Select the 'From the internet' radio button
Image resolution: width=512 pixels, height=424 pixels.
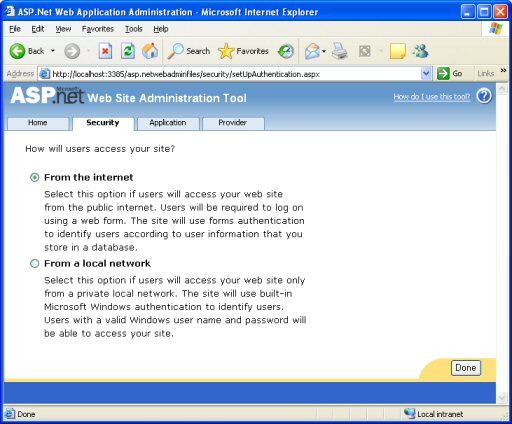pyautogui.click(x=35, y=177)
